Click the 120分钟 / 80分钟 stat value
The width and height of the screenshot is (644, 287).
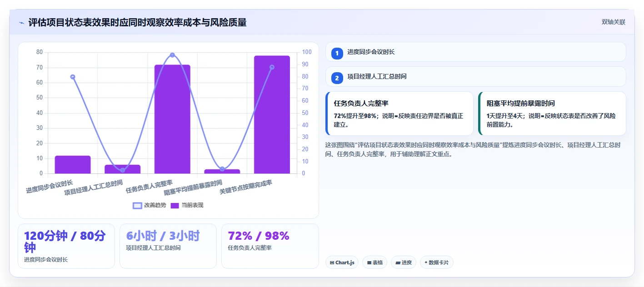point(65,242)
